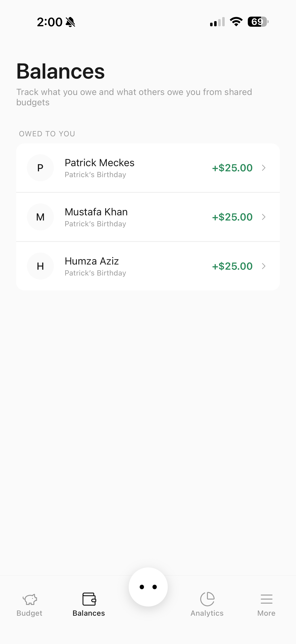The image size is (296, 644).
Task: Open the More hamburger menu icon
Action: pyautogui.click(x=266, y=599)
